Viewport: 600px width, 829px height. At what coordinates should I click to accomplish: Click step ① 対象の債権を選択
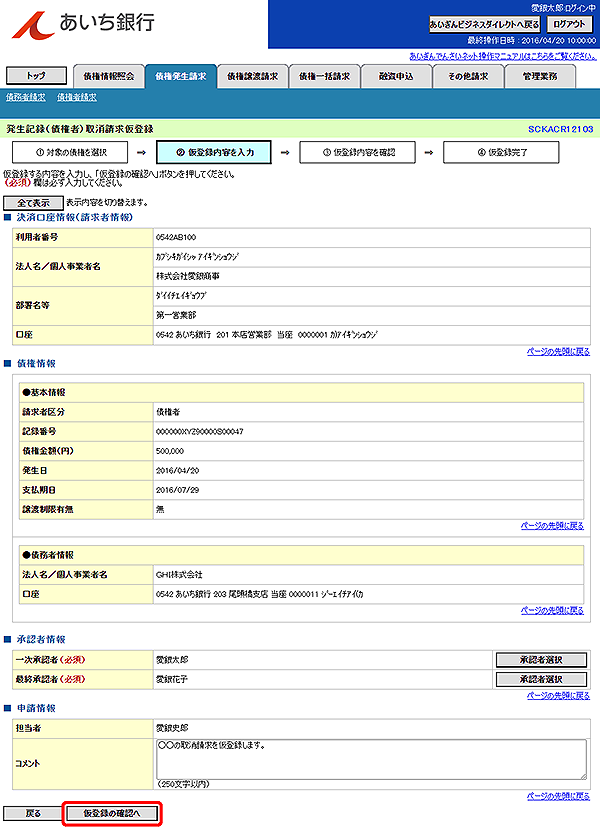[x=70, y=152]
